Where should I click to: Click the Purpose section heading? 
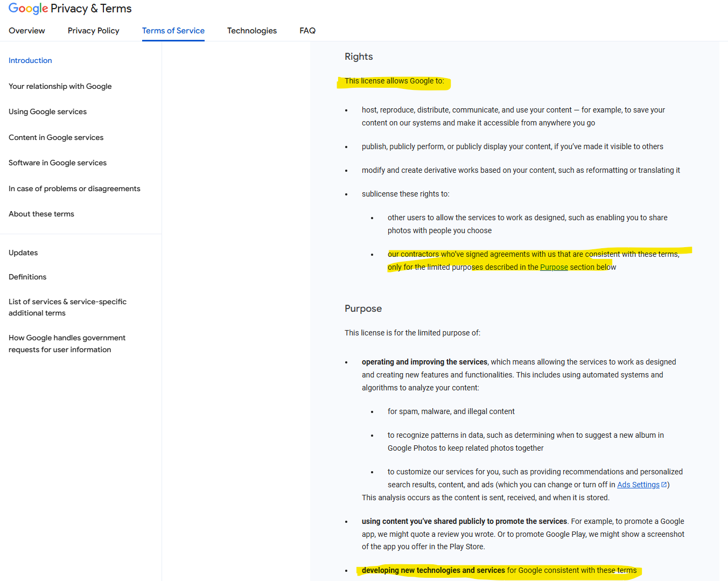pyautogui.click(x=363, y=309)
